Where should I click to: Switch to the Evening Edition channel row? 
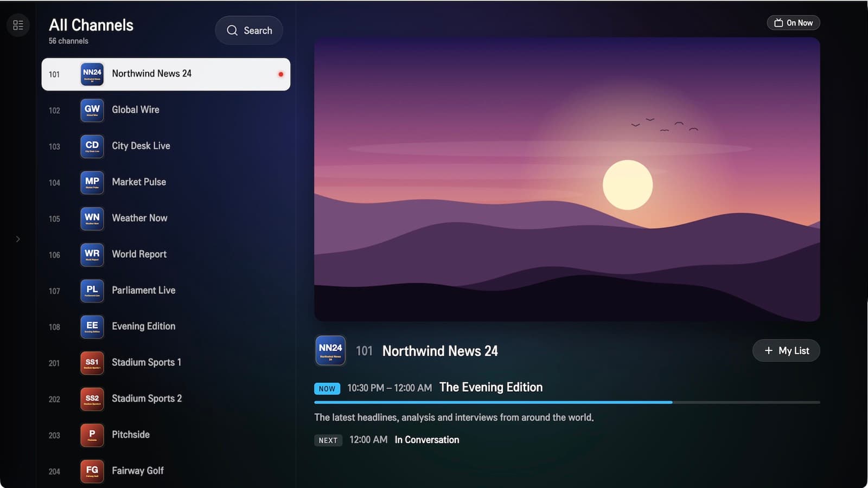(166, 327)
